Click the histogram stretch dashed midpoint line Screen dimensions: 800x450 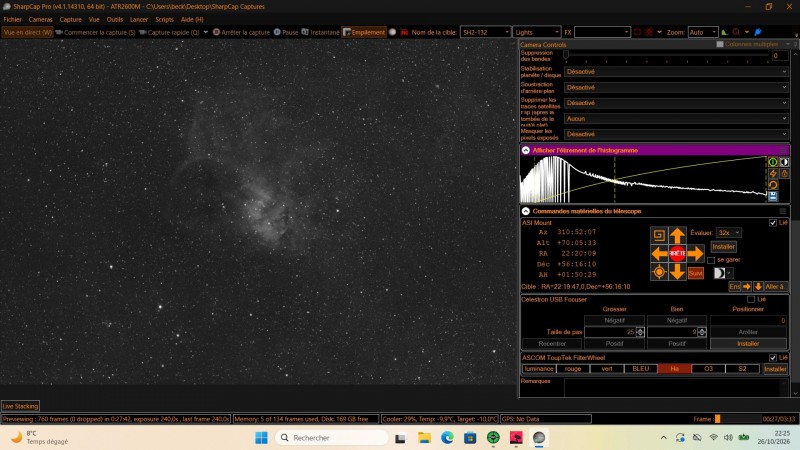coord(615,180)
